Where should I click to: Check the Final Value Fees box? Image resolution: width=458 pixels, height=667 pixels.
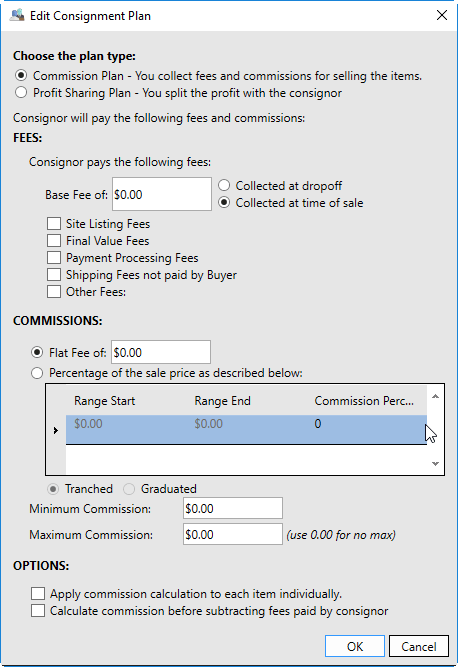(54, 241)
